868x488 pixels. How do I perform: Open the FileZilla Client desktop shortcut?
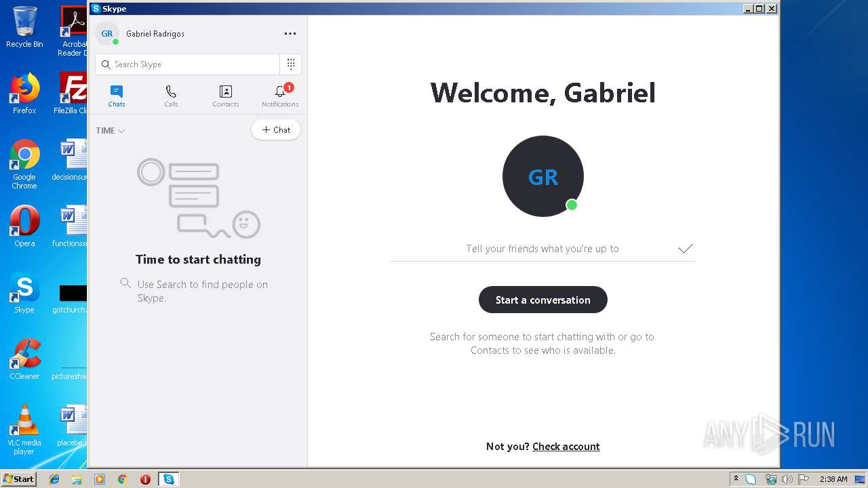pos(72,94)
